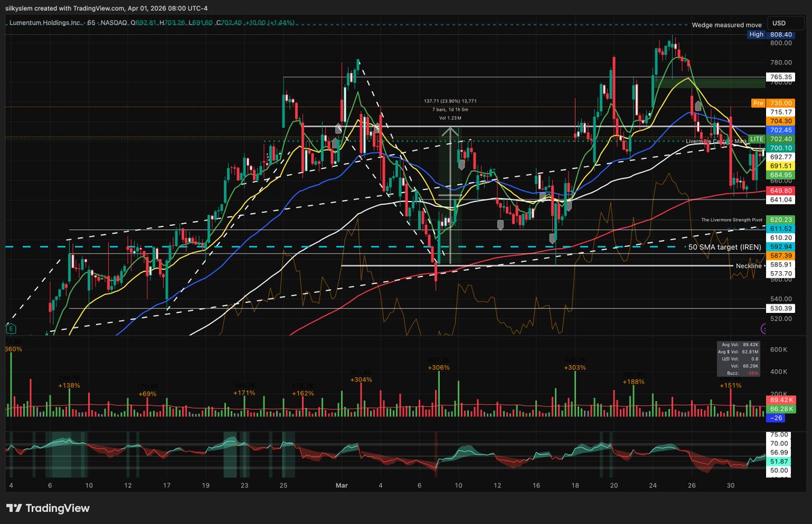Click the 23 date axis label
The width and height of the screenshot is (812, 524).
click(245, 485)
